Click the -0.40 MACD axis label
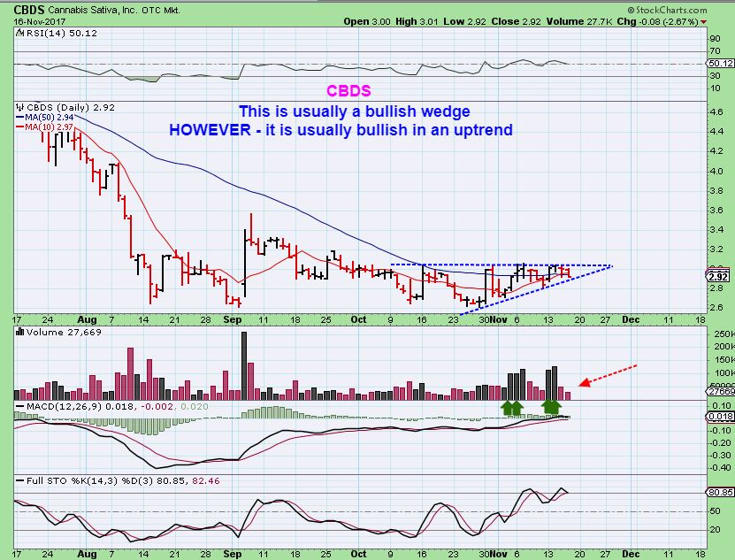Screen dimensions: 735x560 point(721,468)
